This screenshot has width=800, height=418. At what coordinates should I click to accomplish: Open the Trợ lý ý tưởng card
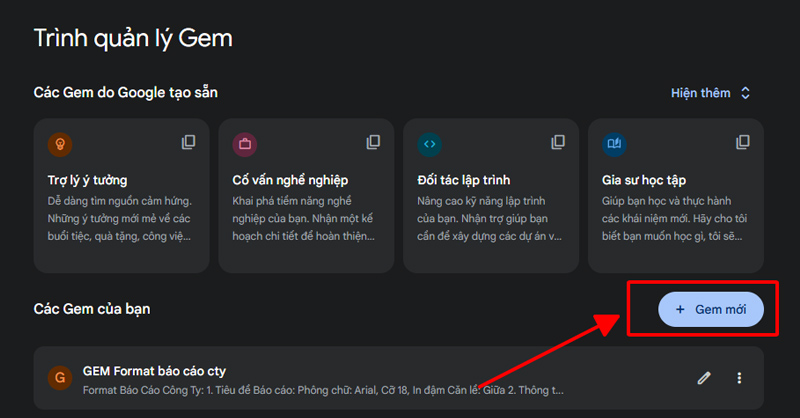coord(121,195)
